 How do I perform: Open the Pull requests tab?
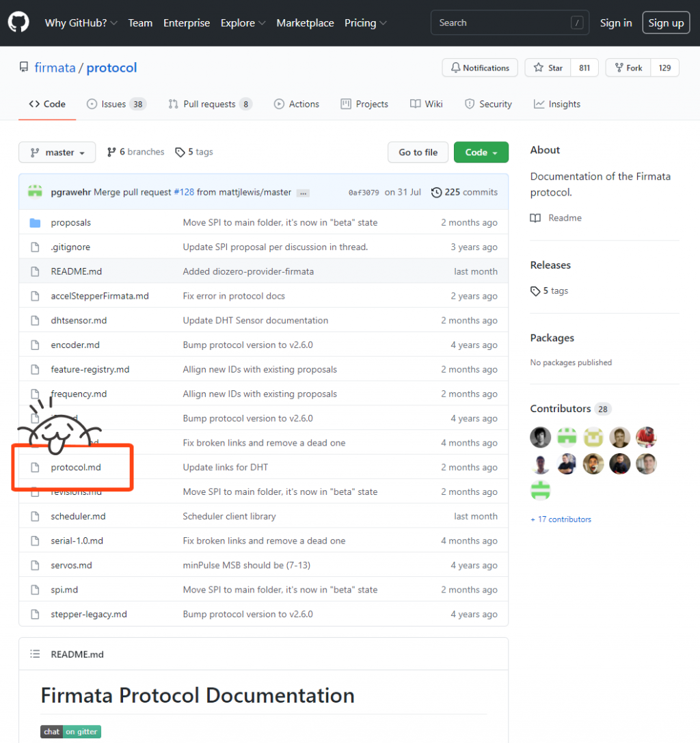click(x=211, y=104)
